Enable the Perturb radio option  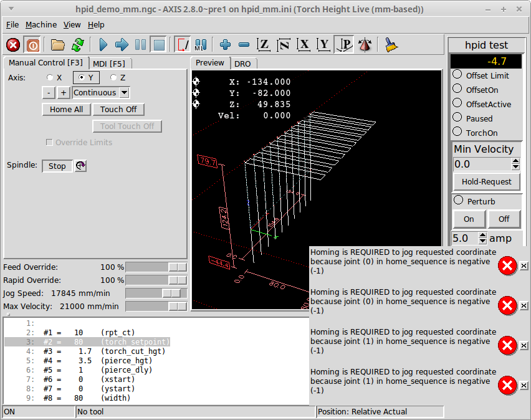point(458,201)
